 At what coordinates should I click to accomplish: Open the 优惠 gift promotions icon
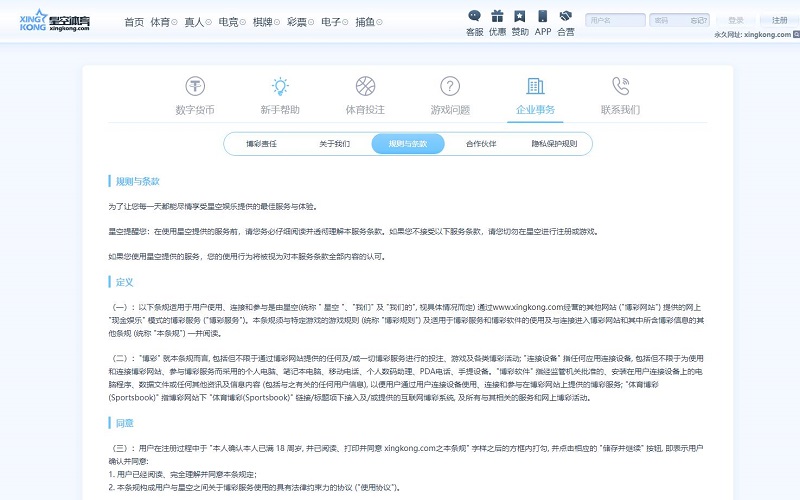coord(497,16)
